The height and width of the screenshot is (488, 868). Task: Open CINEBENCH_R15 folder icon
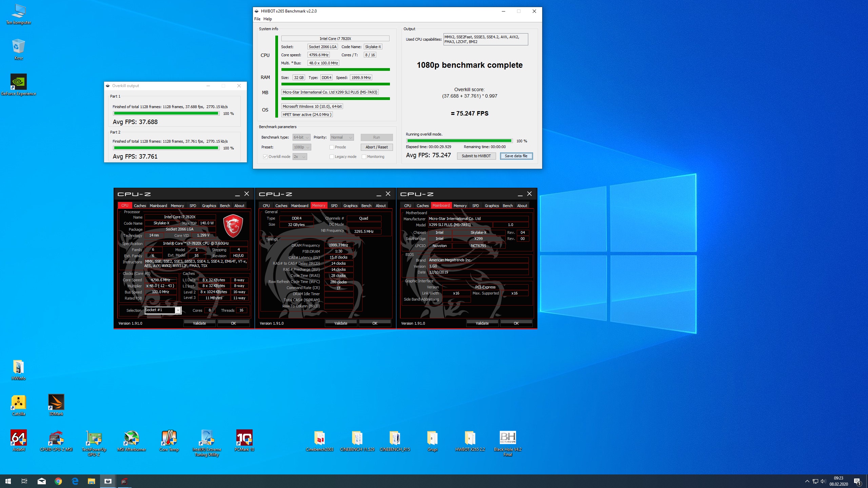[x=395, y=441]
